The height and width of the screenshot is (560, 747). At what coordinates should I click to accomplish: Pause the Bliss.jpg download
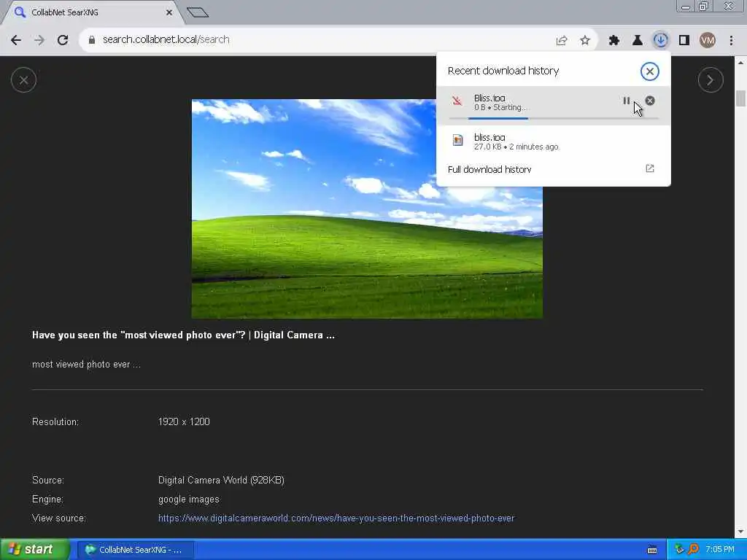(627, 101)
